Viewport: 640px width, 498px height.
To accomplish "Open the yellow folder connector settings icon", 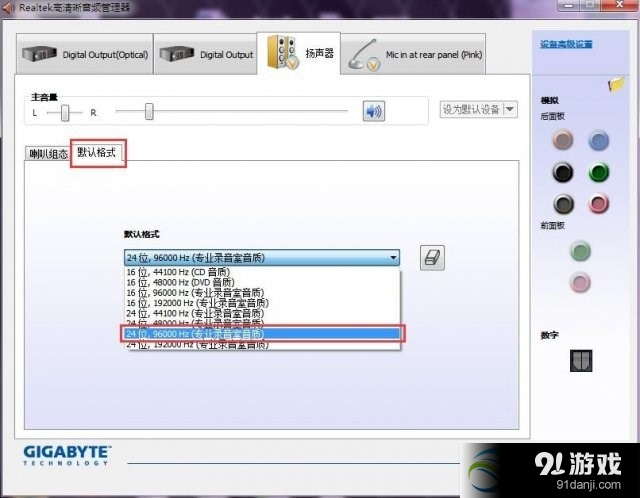I will [x=616, y=84].
